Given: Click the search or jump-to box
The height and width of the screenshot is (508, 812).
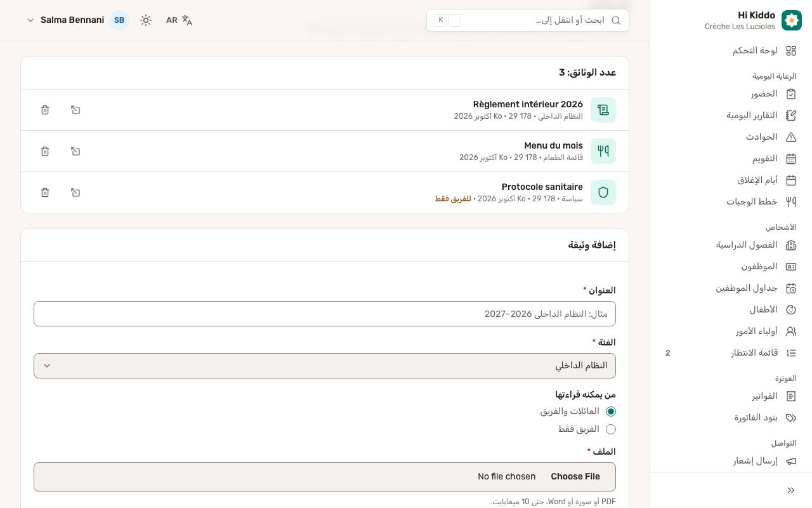Looking at the screenshot, I should 528,20.
